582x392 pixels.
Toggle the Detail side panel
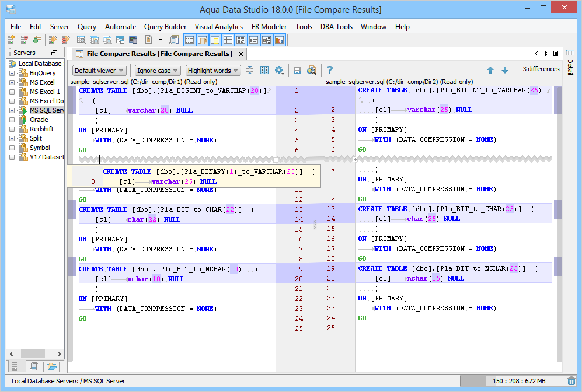click(570, 65)
